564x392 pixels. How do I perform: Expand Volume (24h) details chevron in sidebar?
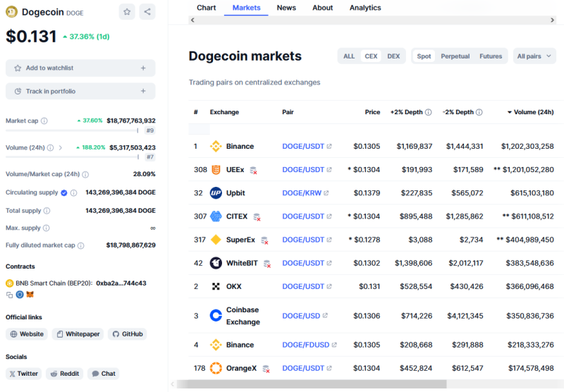tap(61, 148)
